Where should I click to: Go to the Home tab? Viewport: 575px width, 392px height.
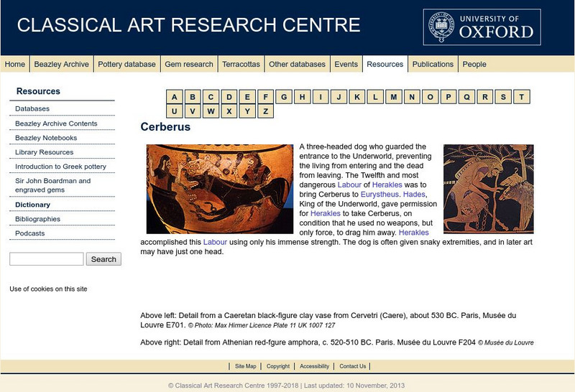point(14,64)
